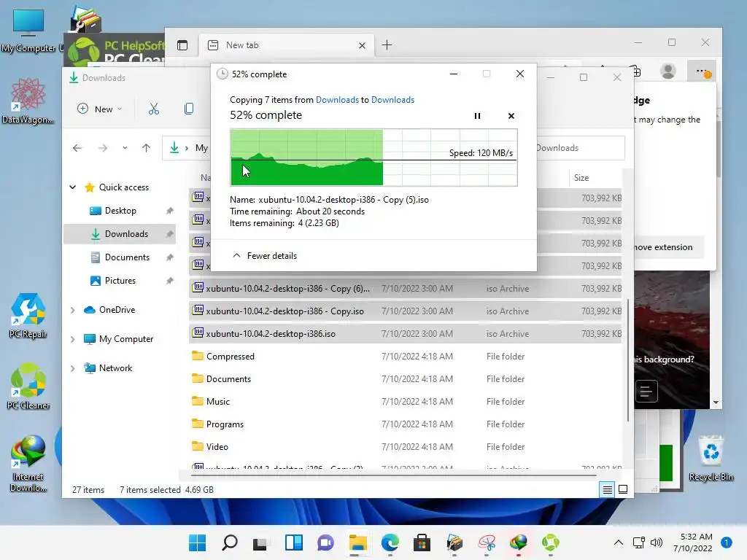Open the New dropdown arrow
Viewport: 747px width, 560px height.
[x=120, y=109]
